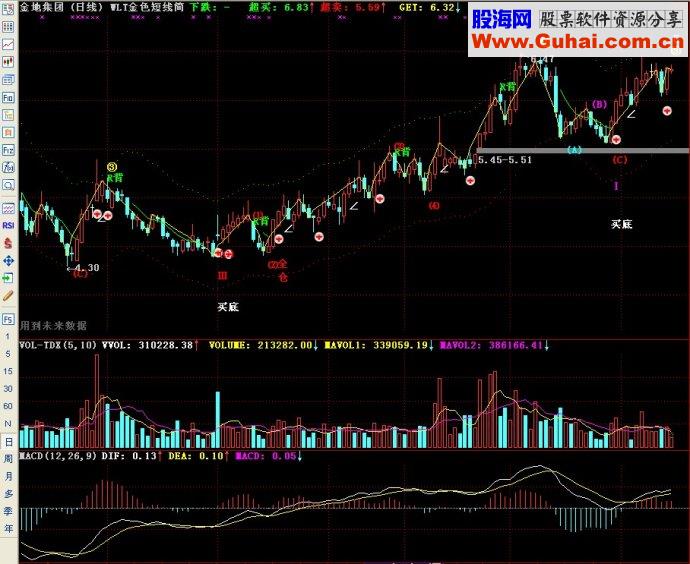Click the red dollar sign icon
The width and height of the screenshot is (690, 564).
tap(8, 243)
